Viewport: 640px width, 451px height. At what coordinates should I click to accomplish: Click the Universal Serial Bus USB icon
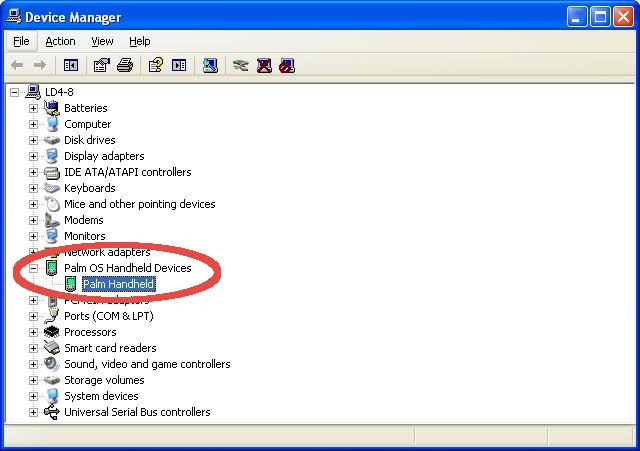coord(52,412)
